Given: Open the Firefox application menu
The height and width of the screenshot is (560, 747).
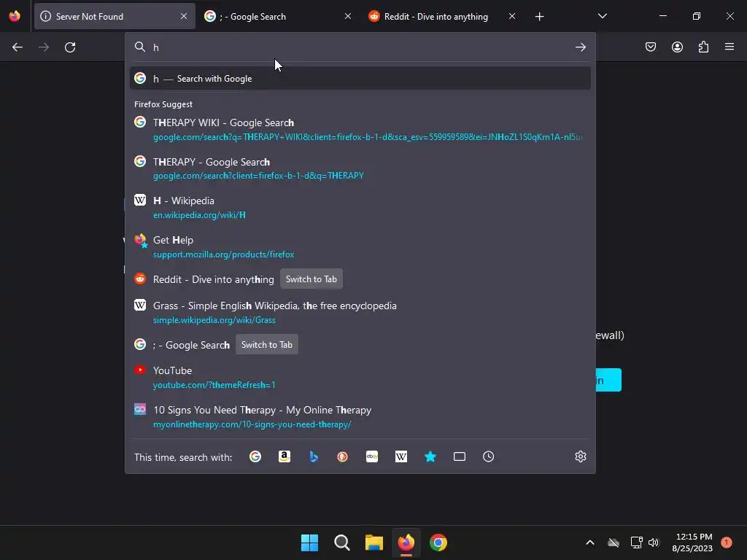Looking at the screenshot, I should (729, 47).
